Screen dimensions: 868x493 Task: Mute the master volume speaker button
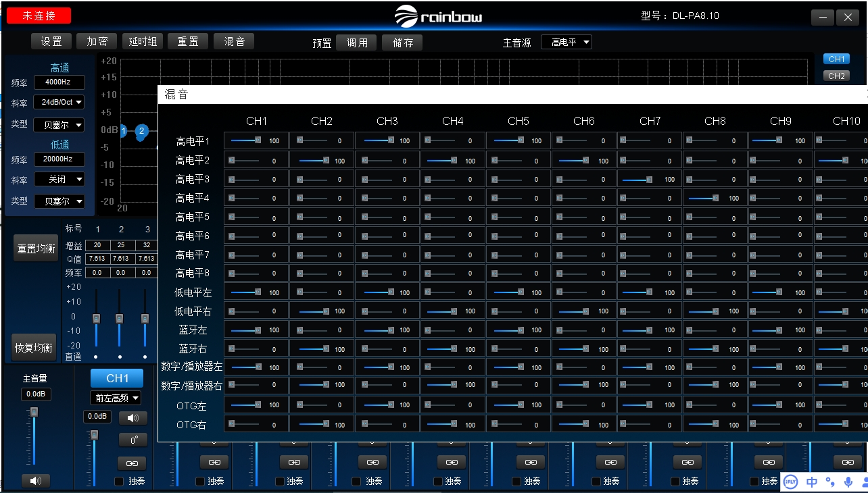[35, 480]
